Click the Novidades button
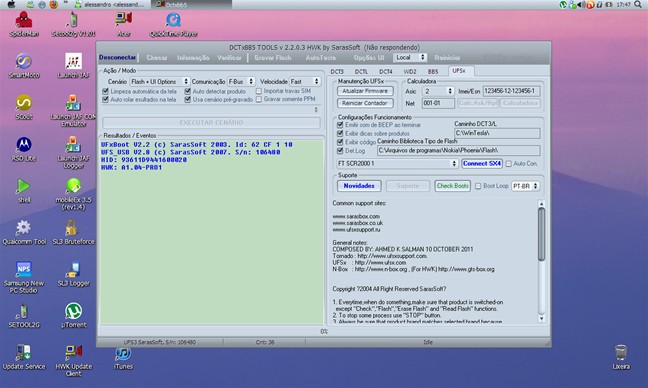The height and width of the screenshot is (388, 648). [359, 186]
